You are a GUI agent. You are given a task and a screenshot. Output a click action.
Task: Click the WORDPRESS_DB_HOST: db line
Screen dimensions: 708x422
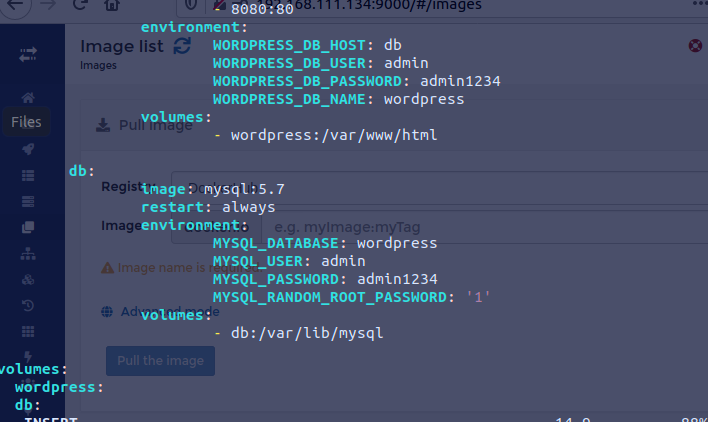pos(307,45)
